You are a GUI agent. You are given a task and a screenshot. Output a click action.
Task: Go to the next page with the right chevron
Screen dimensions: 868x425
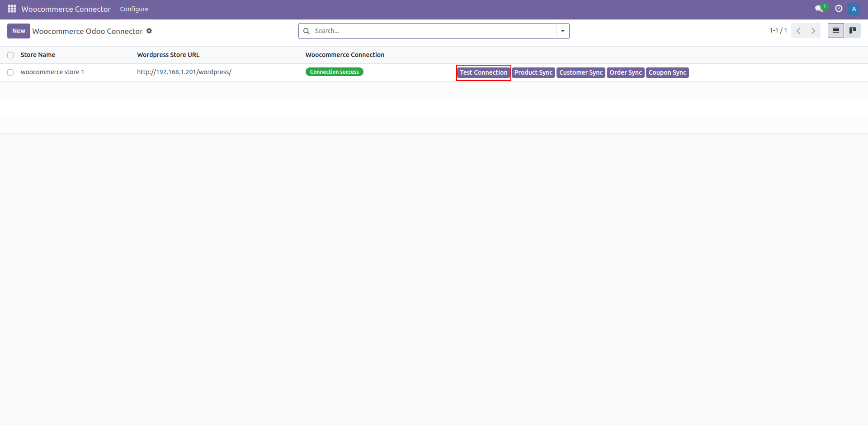pyautogui.click(x=813, y=30)
